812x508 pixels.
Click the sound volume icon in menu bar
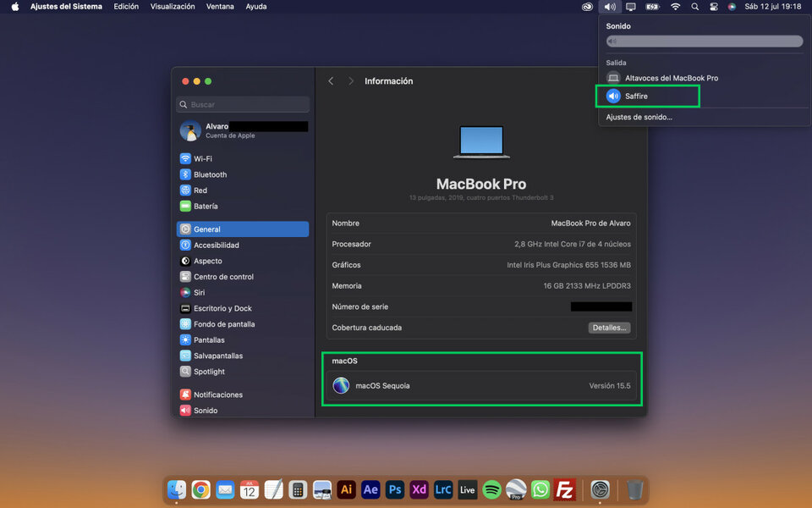pos(609,7)
